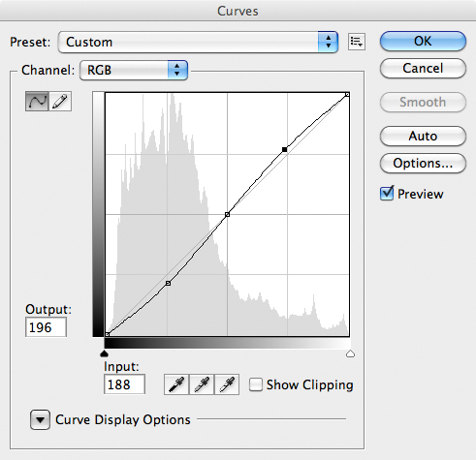
Task: Select the pencil draw-curve tool
Action: (60, 102)
